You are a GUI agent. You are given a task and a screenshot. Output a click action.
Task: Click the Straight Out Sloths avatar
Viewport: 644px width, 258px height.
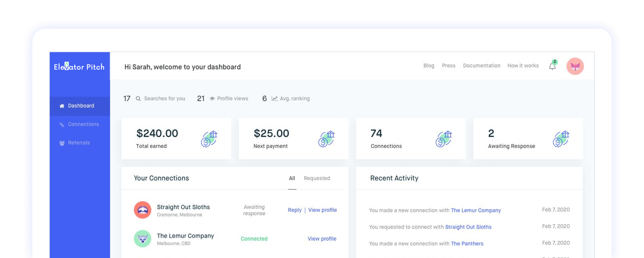[143, 210]
